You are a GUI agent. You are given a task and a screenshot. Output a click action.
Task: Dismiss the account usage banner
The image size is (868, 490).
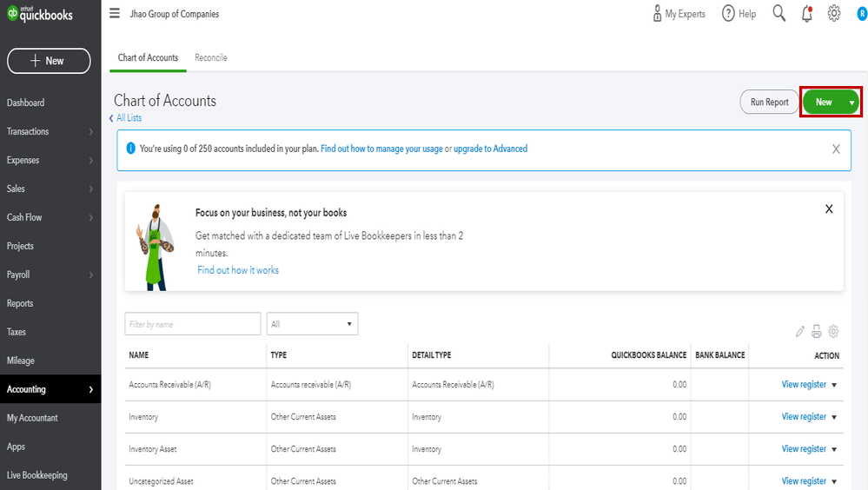coord(836,149)
